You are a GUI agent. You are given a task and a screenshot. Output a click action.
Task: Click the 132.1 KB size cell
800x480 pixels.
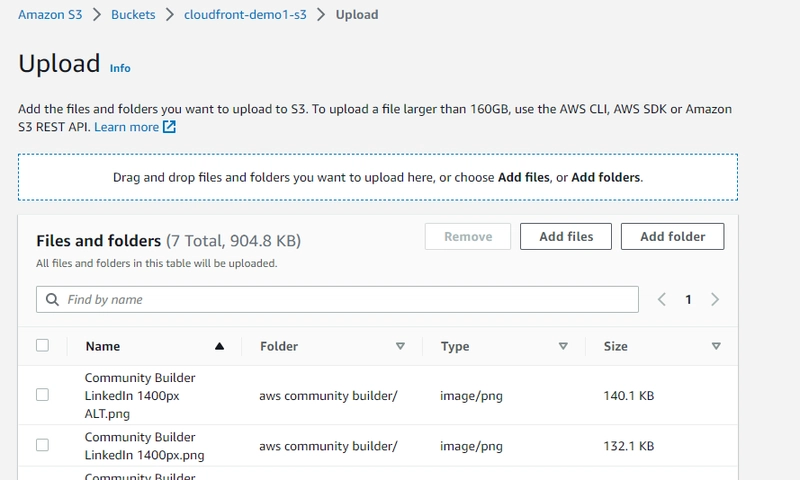pyautogui.click(x=629, y=446)
